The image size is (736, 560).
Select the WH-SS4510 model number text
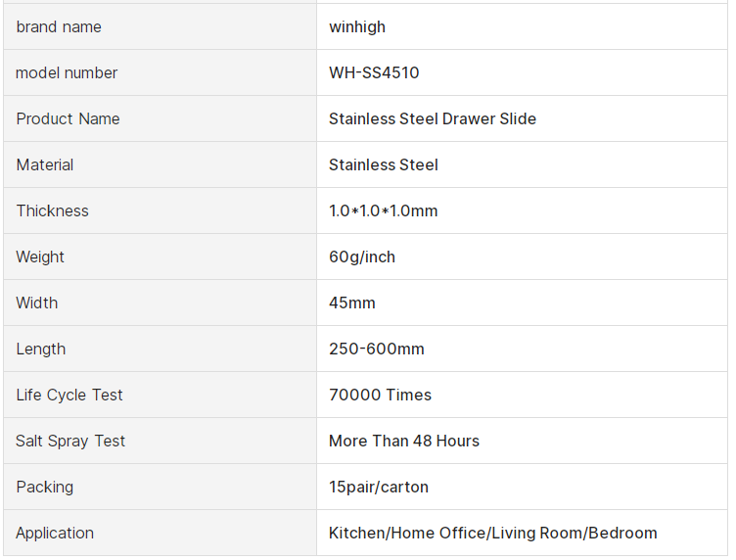point(374,72)
